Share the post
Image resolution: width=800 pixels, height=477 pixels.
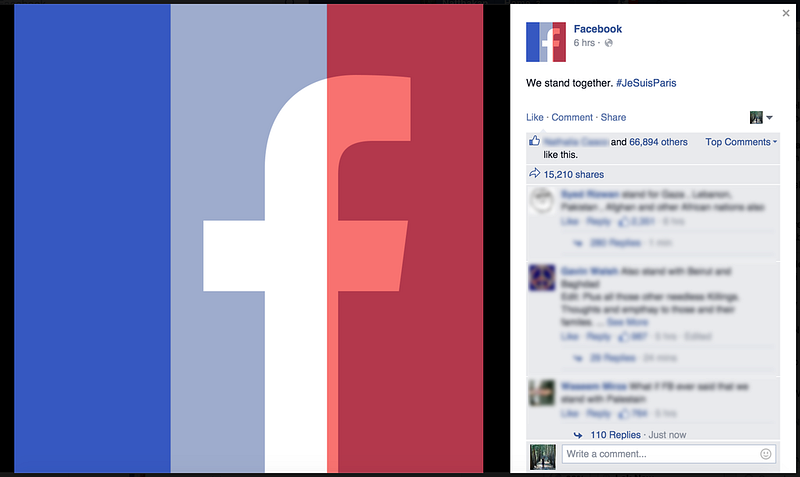(x=613, y=117)
